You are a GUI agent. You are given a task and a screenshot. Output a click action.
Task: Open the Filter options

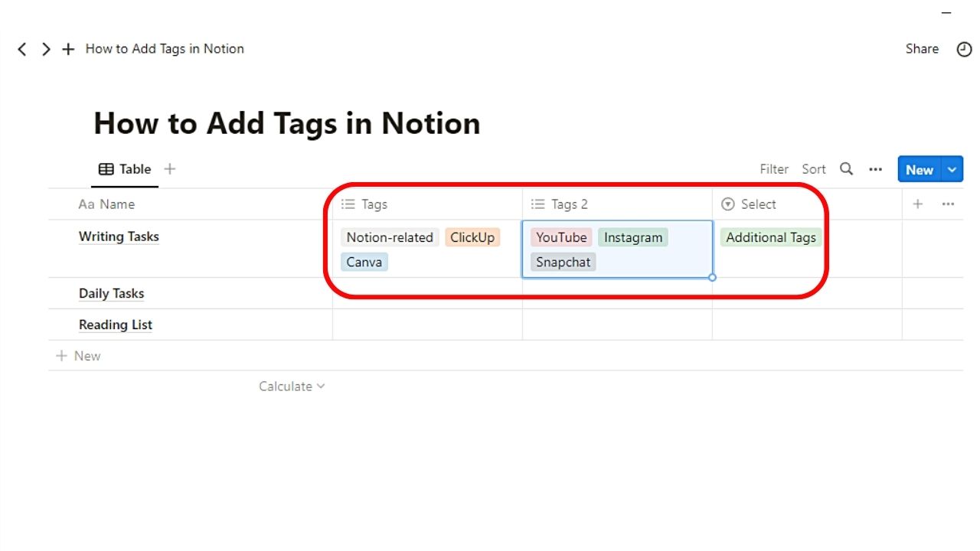773,169
